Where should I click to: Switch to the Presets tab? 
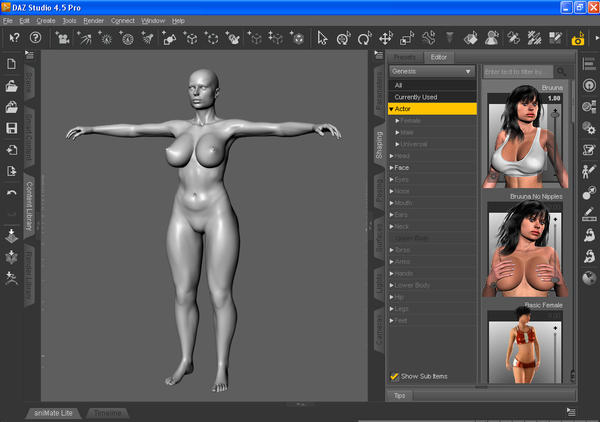(404, 57)
